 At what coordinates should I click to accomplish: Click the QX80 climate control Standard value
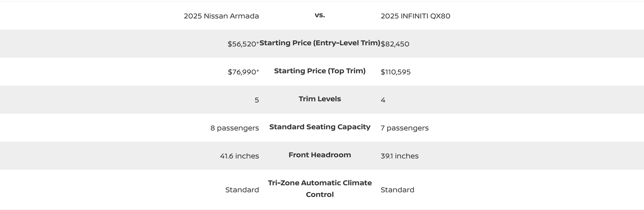[x=397, y=190]
